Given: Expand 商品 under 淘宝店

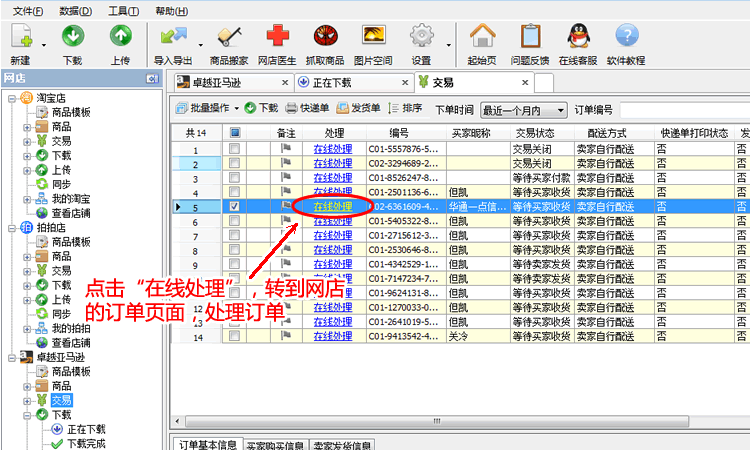Looking at the screenshot, I should pos(27,127).
